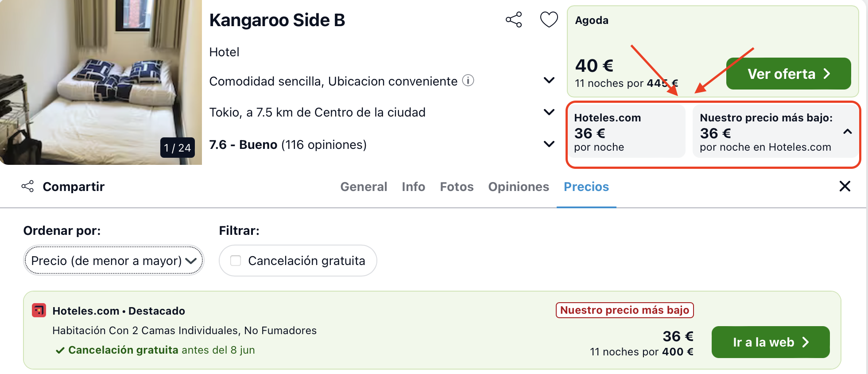Collapse Nuestro precio más bajo panel
The image size is (868, 374).
click(847, 132)
